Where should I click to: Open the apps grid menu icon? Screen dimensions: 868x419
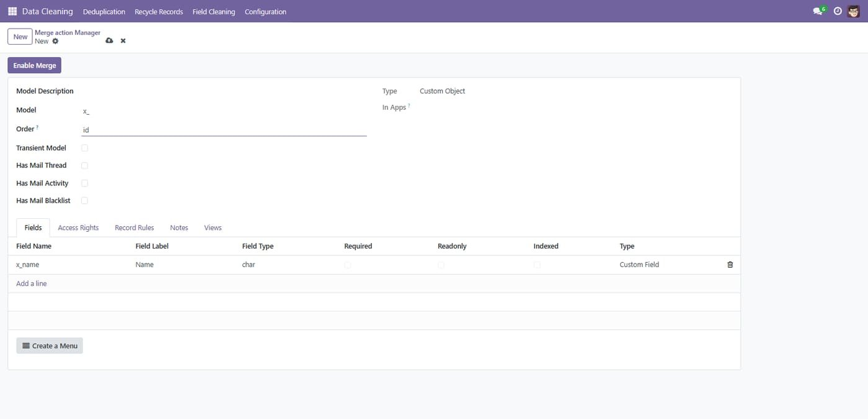pyautogui.click(x=12, y=11)
